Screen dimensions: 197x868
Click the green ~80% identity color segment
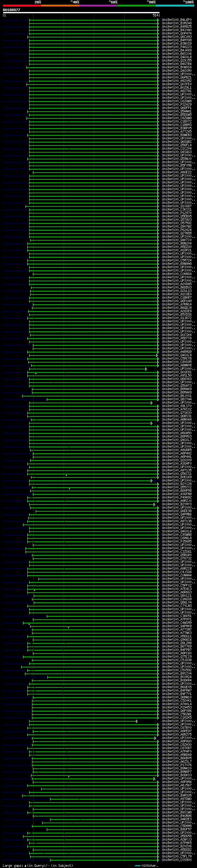coord(137,6)
